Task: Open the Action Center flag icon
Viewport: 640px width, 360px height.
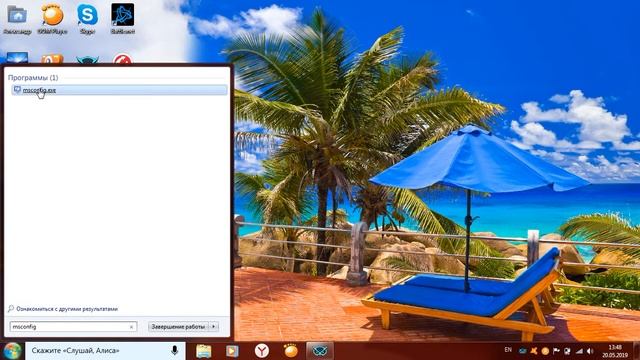Action: click(556, 351)
